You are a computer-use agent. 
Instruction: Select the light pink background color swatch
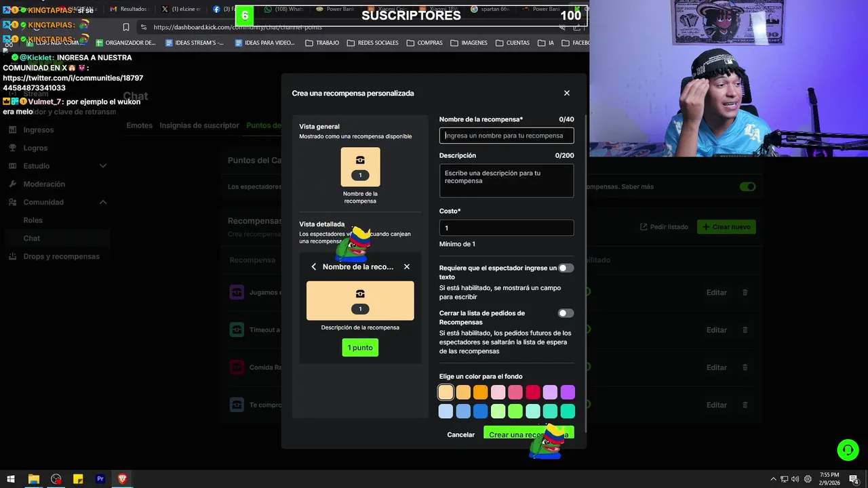point(498,392)
